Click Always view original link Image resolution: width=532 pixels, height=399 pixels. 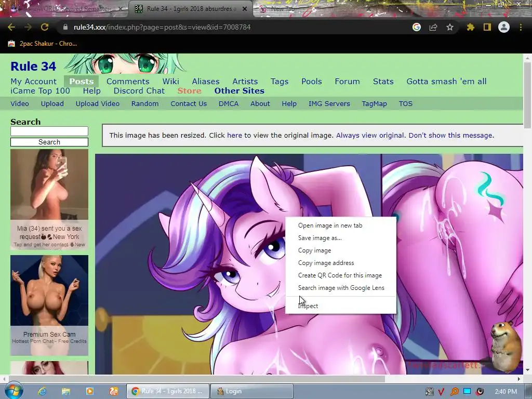click(370, 136)
